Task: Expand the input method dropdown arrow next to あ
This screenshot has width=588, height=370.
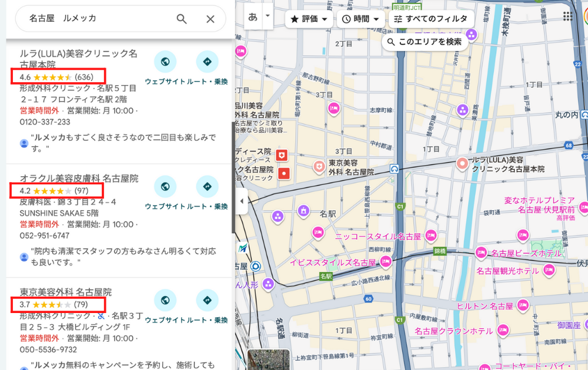Action: point(268,16)
